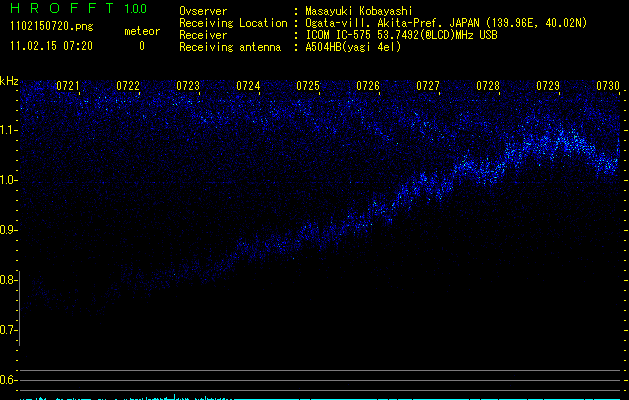
Task: Click the 0.8 kHz frequency label
Action: click(x=7, y=280)
